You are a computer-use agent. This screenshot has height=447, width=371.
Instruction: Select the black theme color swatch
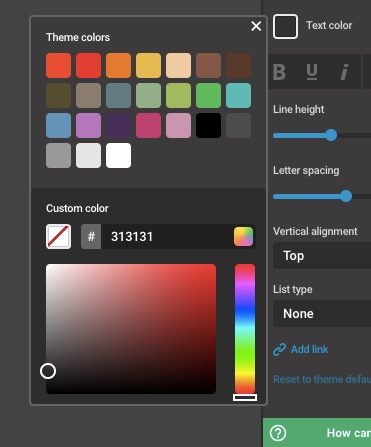point(208,125)
